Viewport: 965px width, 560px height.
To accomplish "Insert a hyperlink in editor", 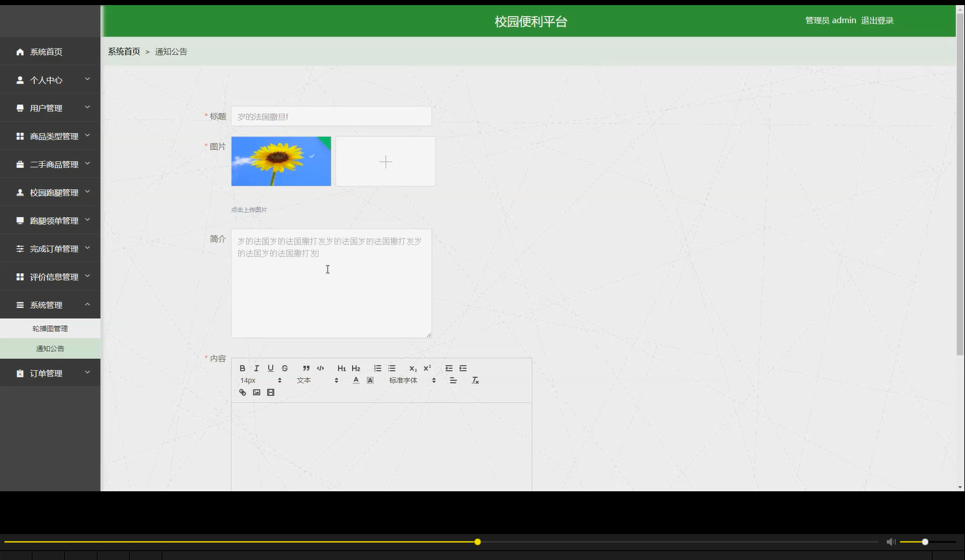I will point(243,393).
